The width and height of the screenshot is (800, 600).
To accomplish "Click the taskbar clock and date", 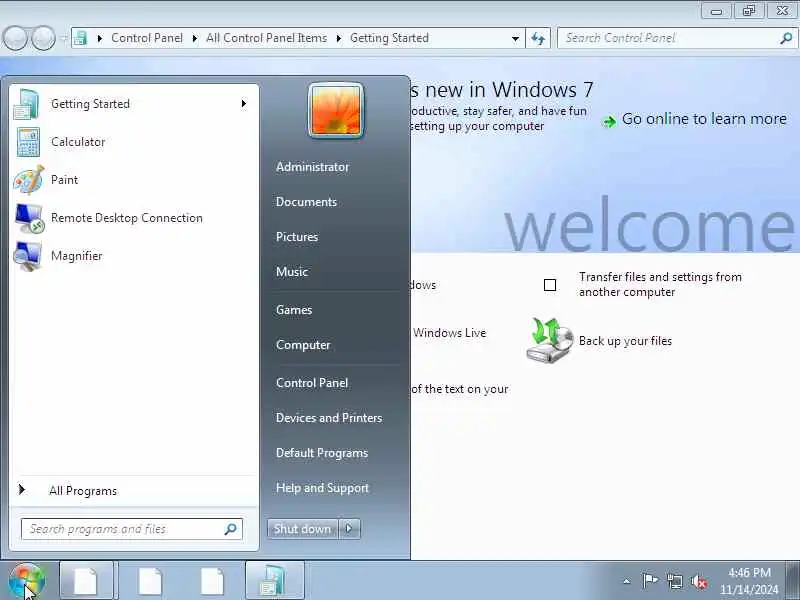I will (749, 581).
